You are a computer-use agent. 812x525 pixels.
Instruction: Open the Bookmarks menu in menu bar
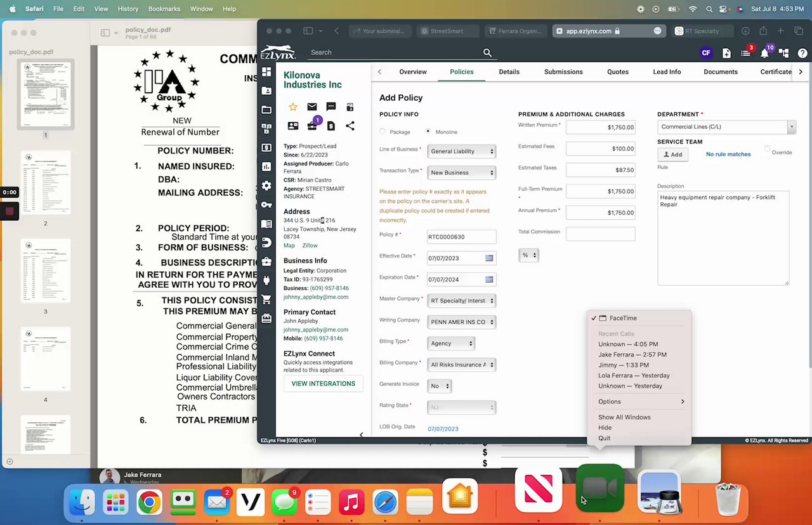(165, 9)
